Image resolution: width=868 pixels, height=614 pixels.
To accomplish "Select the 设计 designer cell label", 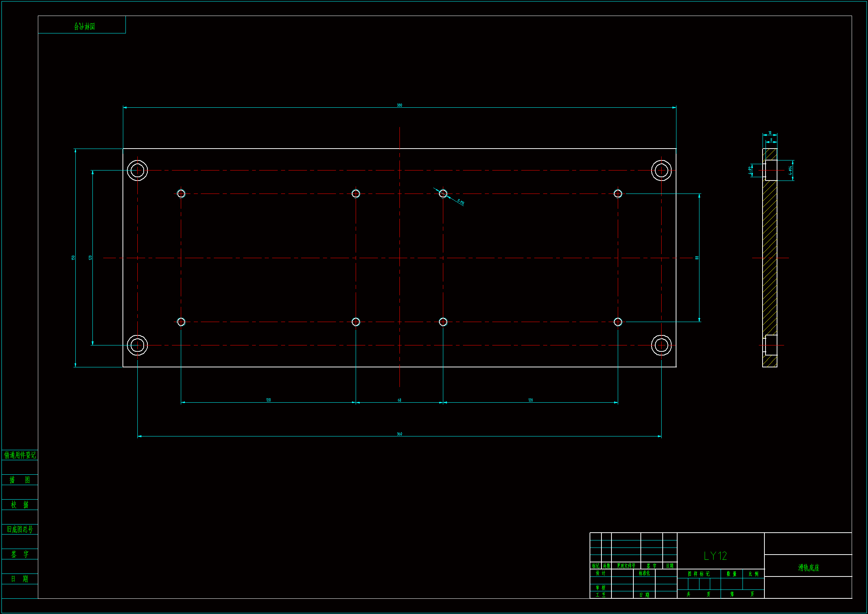I will pos(600,573).
